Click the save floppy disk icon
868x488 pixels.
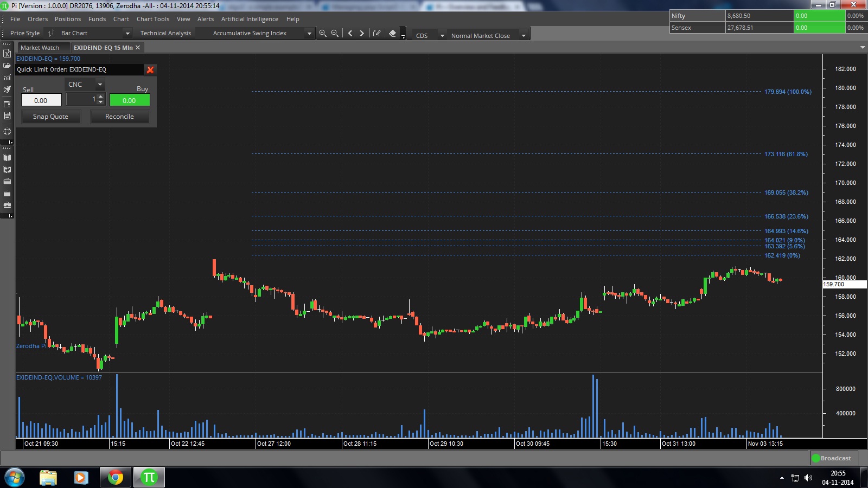click(7, 116)
